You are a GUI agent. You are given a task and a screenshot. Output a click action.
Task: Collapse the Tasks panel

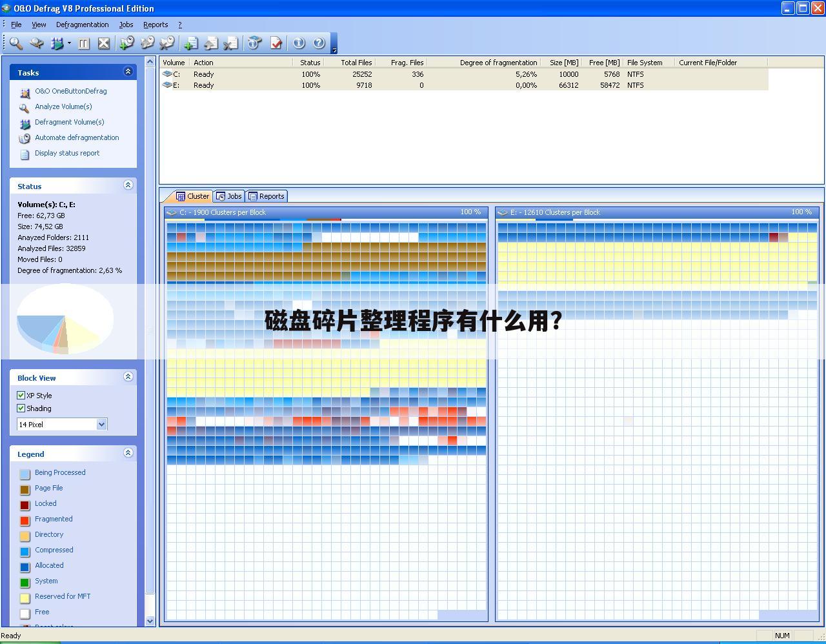(128, 72)
